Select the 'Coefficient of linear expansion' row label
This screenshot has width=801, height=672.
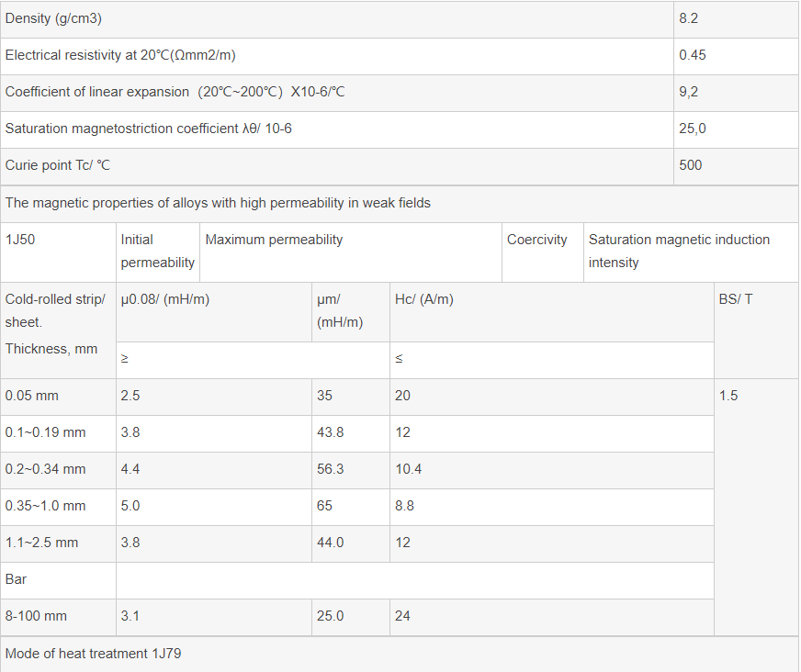point(175,92)
